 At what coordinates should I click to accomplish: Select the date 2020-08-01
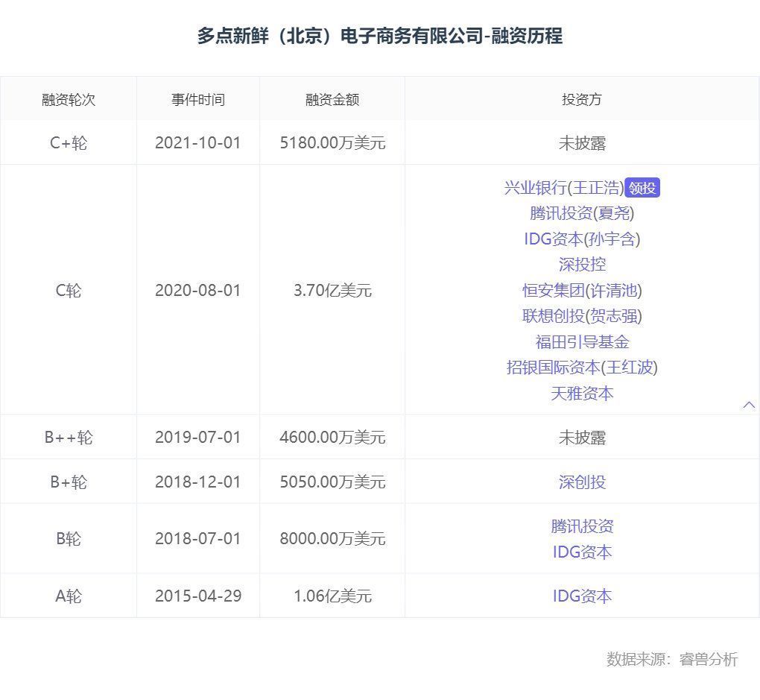point(197,291)
